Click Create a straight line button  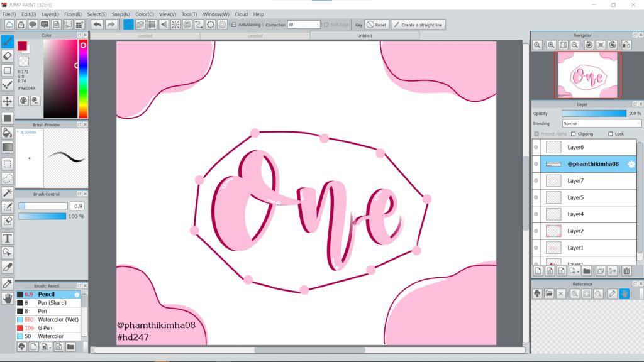418,25
